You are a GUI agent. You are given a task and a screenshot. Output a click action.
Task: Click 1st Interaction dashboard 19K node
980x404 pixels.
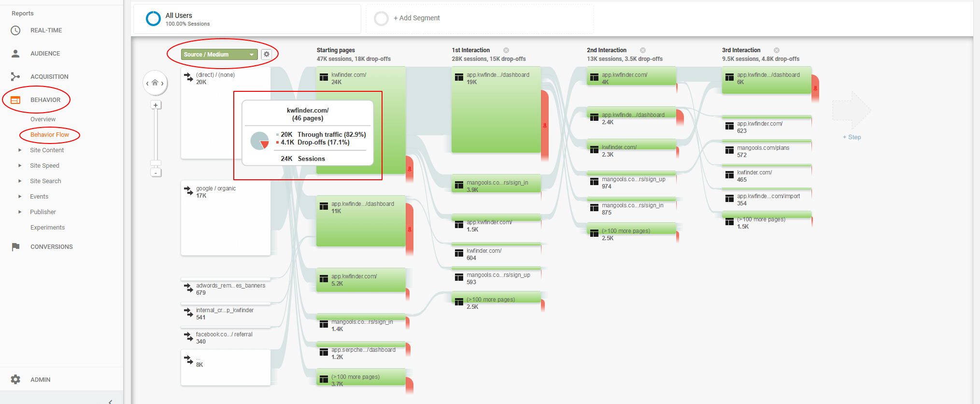click(x=496, y=110)
